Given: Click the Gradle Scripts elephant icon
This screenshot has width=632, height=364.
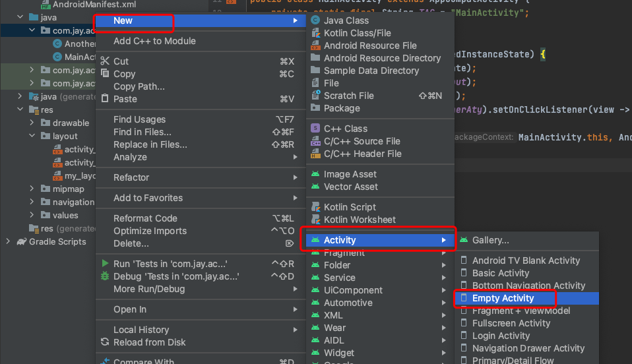Looking at the screenshot, I should click(21, 241).
